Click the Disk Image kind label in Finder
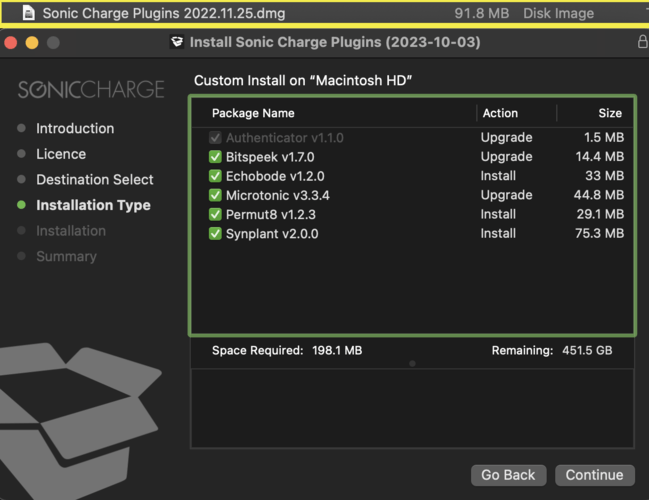The height and width of the screenshot is (500, 649). [558, 13]
